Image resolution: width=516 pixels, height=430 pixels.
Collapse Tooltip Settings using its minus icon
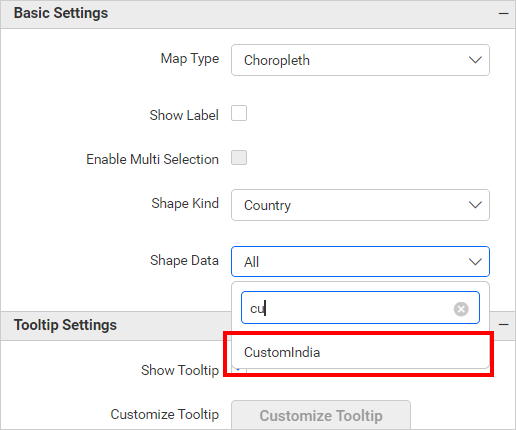click(x=503, y=325)
